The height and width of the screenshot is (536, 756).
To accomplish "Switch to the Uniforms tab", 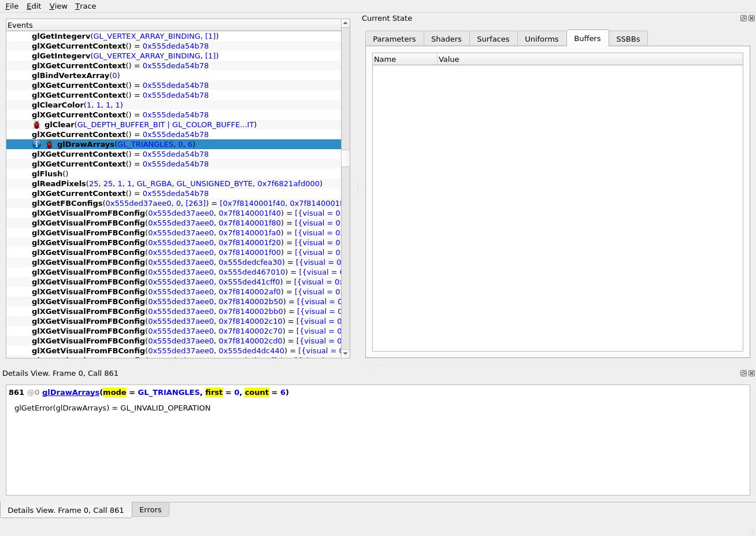I will [542, 39].
